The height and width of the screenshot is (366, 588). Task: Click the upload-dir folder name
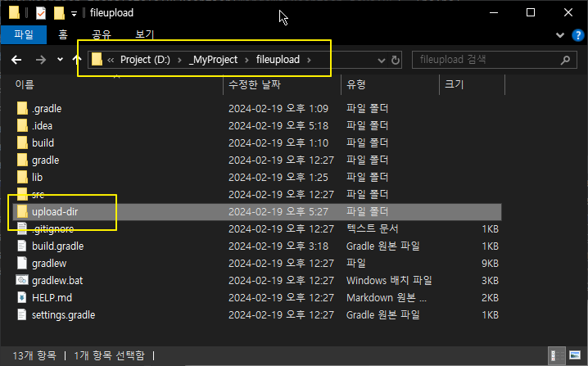(55, 212)
